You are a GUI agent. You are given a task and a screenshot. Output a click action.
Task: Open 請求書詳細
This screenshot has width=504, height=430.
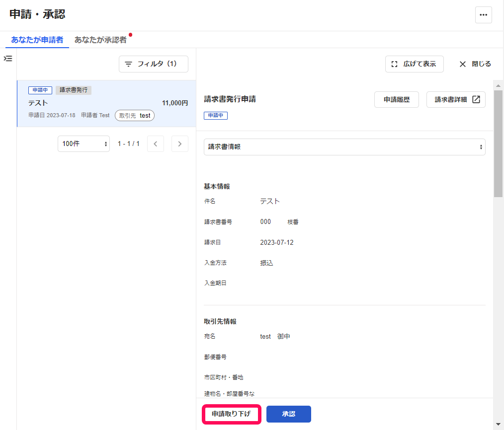tap(456, 99)
